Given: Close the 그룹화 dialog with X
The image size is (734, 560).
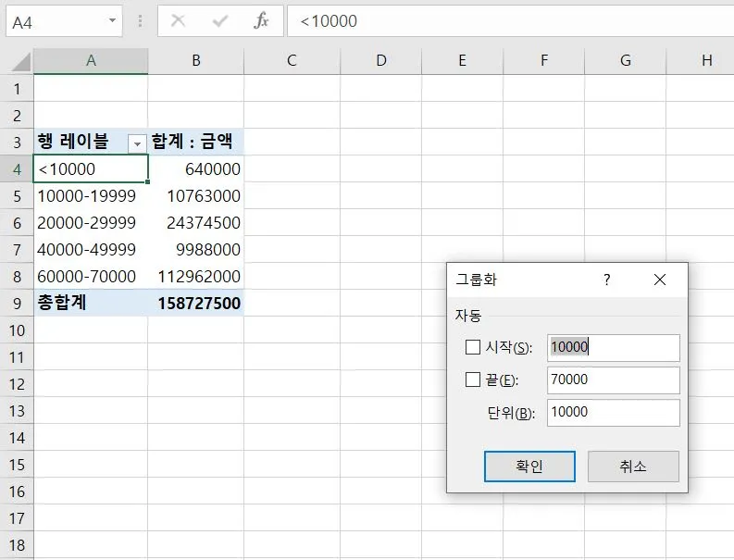Looking at the screenshot, I should click(660, 280).
